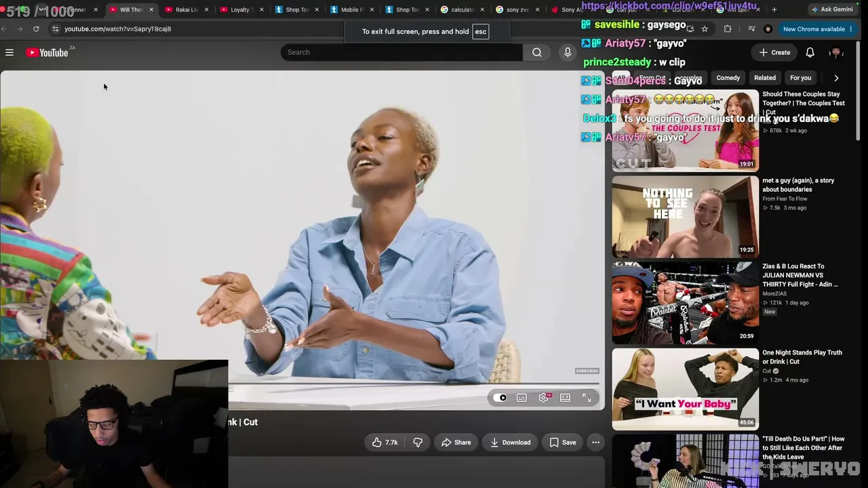Show next category chips with the arrow
This screenshot has height=488, width=868.
pos(836,78)
